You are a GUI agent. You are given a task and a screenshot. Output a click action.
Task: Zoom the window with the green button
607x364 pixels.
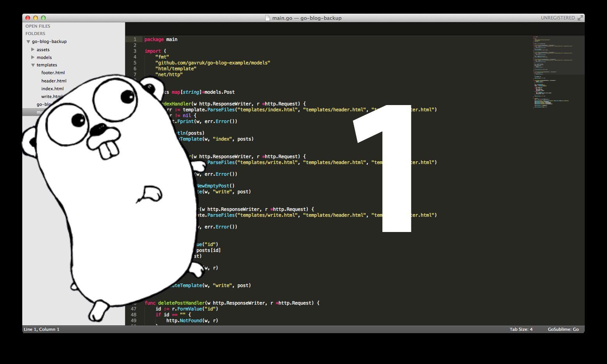[43, 18]
